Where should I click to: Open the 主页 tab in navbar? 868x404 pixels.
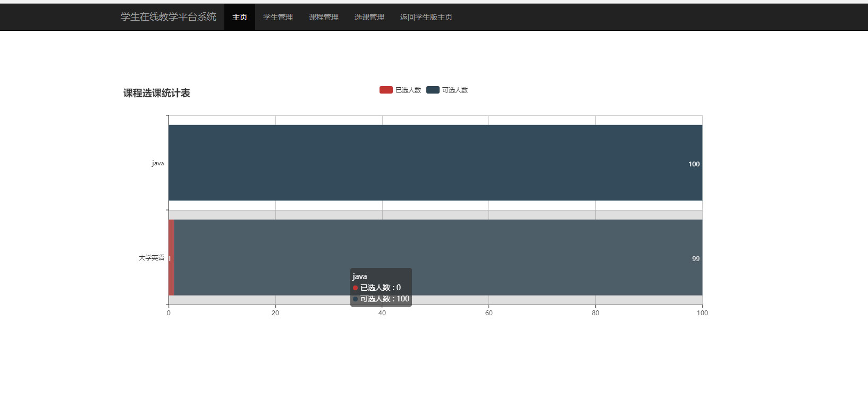[x=240, y=17]
